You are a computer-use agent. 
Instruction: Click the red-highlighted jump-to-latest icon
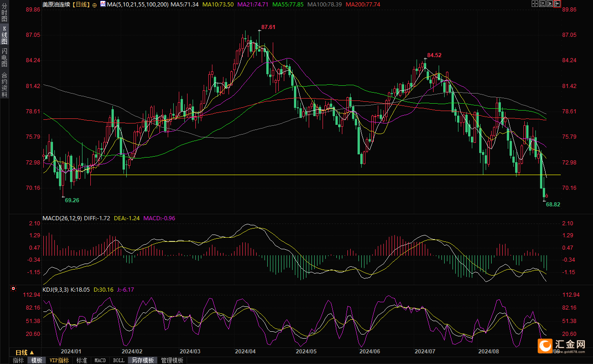tap(557, 4)
